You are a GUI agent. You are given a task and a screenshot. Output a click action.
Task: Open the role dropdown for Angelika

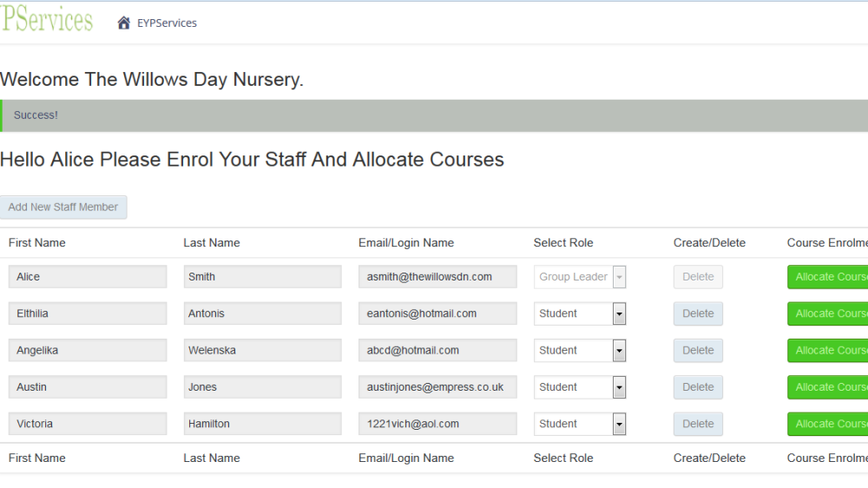coord(580,351)
